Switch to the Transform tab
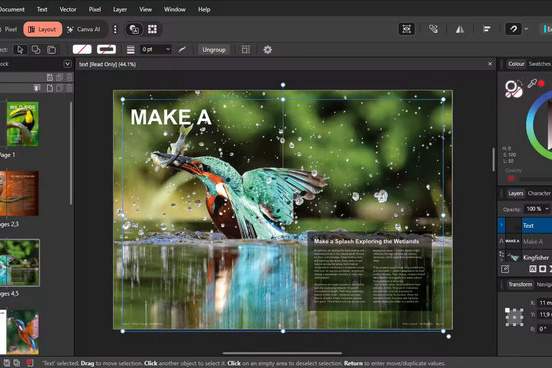The height and width of the screenshot is (368, 552). pos(520,284)
